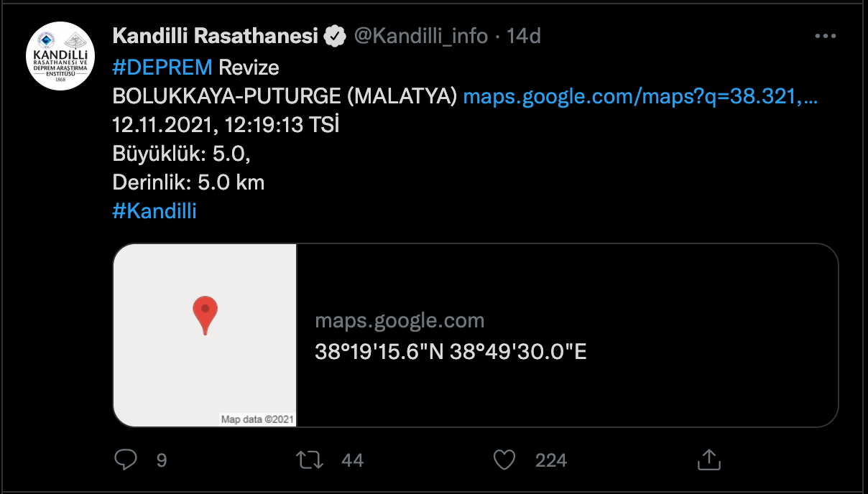Screen dimensions: 868x494
Task: Open the three-dot more options menu
Action: tap(824, 36)
